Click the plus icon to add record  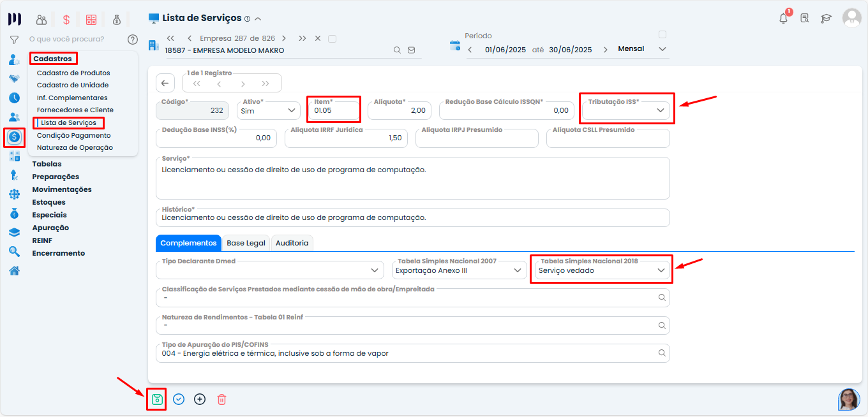click(200, 400)
